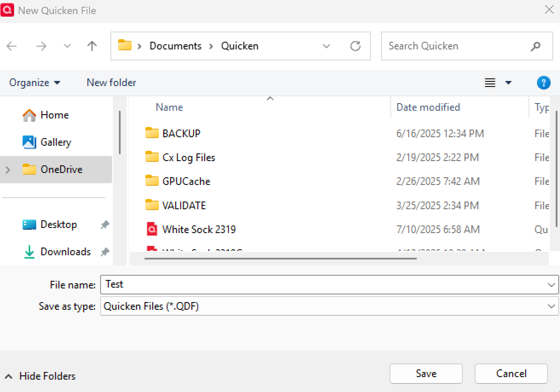Click the Desktop monitor icon
The width and height of the screenshot is (560, 392).
[x=29, y=225]
